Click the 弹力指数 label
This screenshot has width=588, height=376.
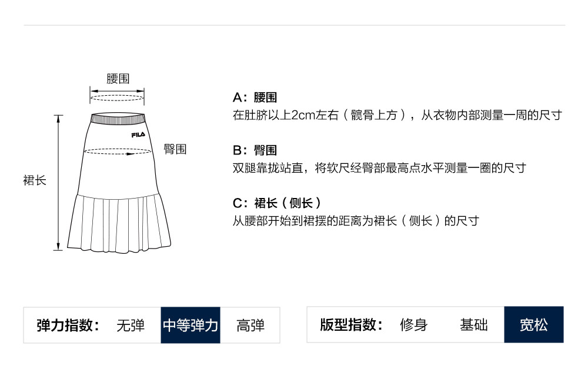coord(68,325)
